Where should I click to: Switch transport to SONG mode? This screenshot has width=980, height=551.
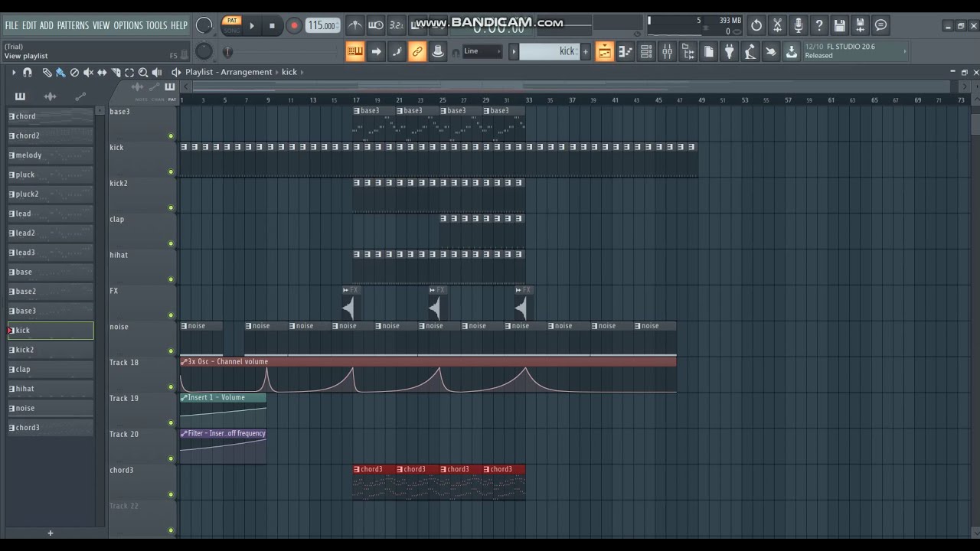pyautogui.click(x=232, y=30)
